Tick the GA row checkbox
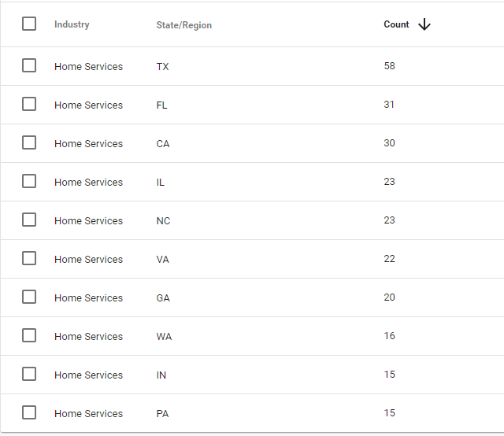Image resolution: width=504 pixels, height=436 pixels. (29, 297)
